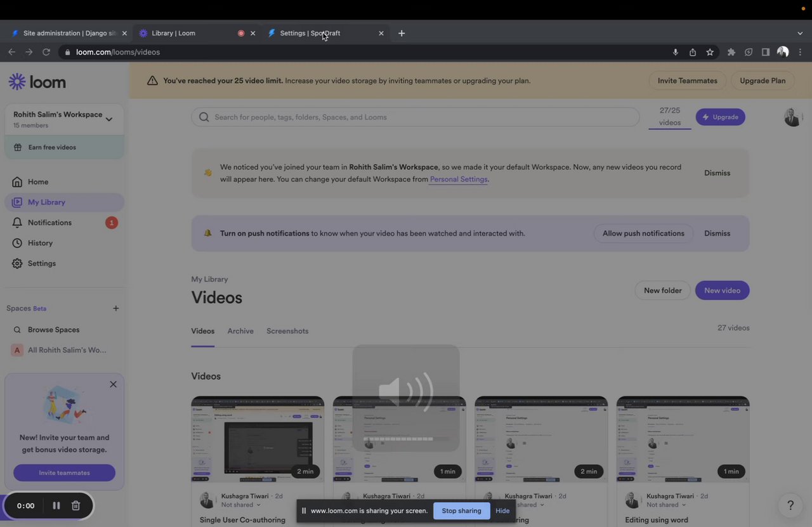
Task: Expand Rohith Salim's Workspace switcher
Action: tap(64, 119)
